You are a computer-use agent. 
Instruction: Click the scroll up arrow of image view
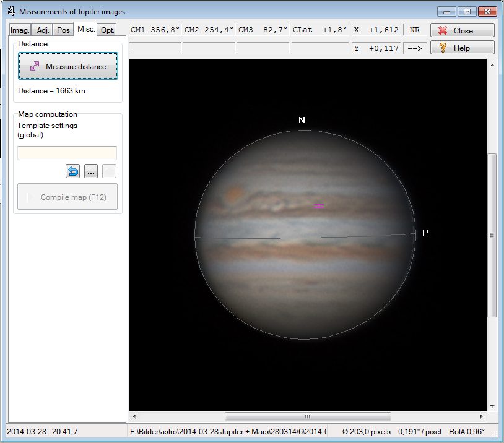(492, 65)
